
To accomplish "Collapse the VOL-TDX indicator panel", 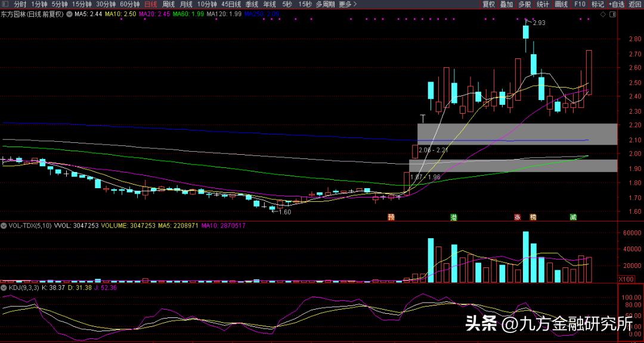I will pyautogui.click(x=4, y=226).
